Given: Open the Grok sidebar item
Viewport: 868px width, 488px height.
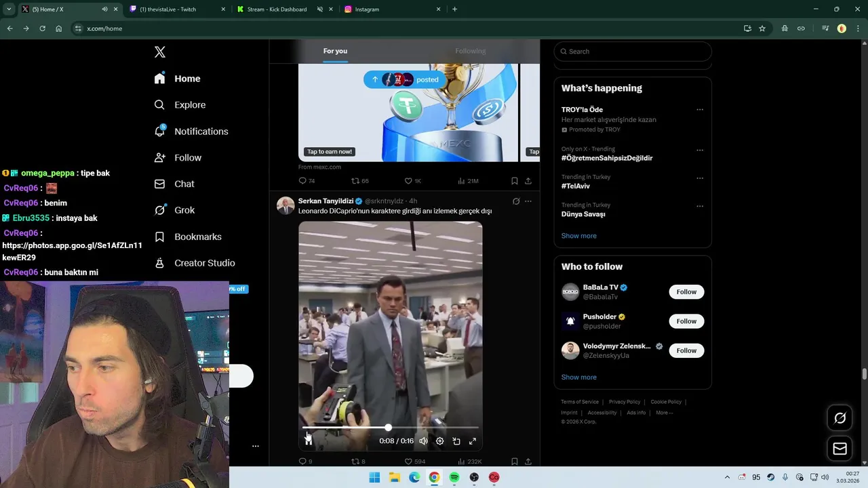Looking at the screenshot, I should (x=174, y=210).
